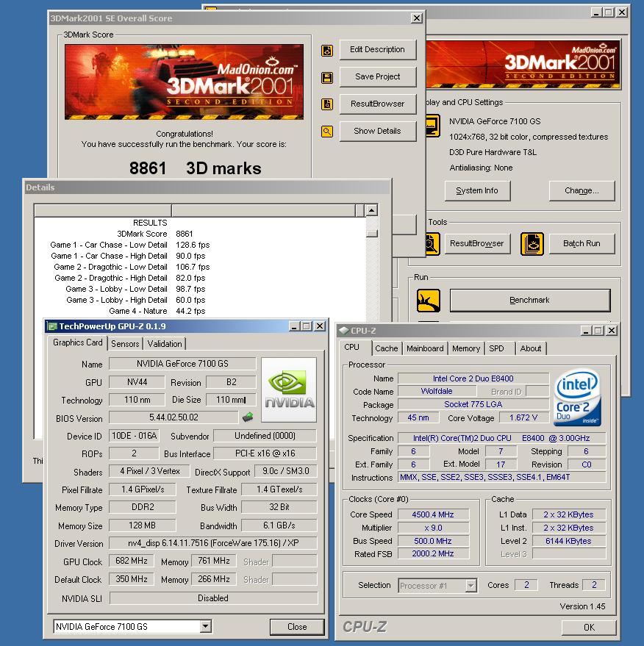This screenshot has height=646, width=644.
Task: Click the Details list scrollbar thumb
Action: pyautogui.click(x=372, y=233)
